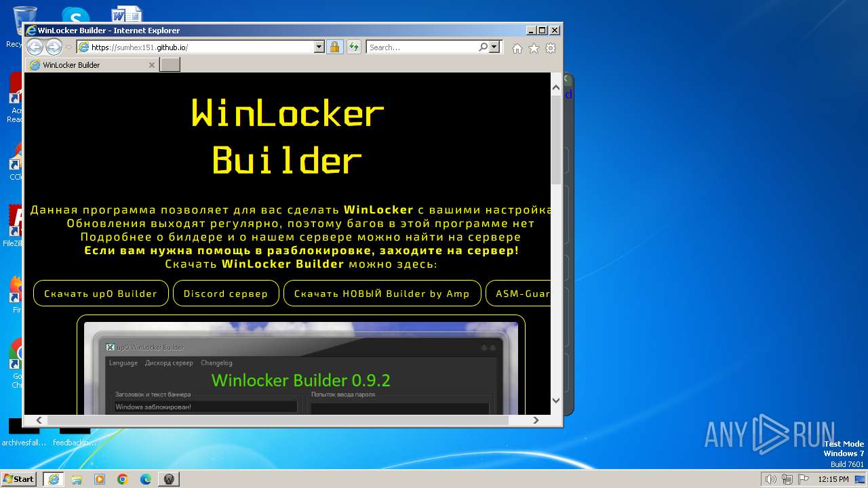868x488 pixels.
Task: Click the magnifier search icon
Action: [483, 47]
